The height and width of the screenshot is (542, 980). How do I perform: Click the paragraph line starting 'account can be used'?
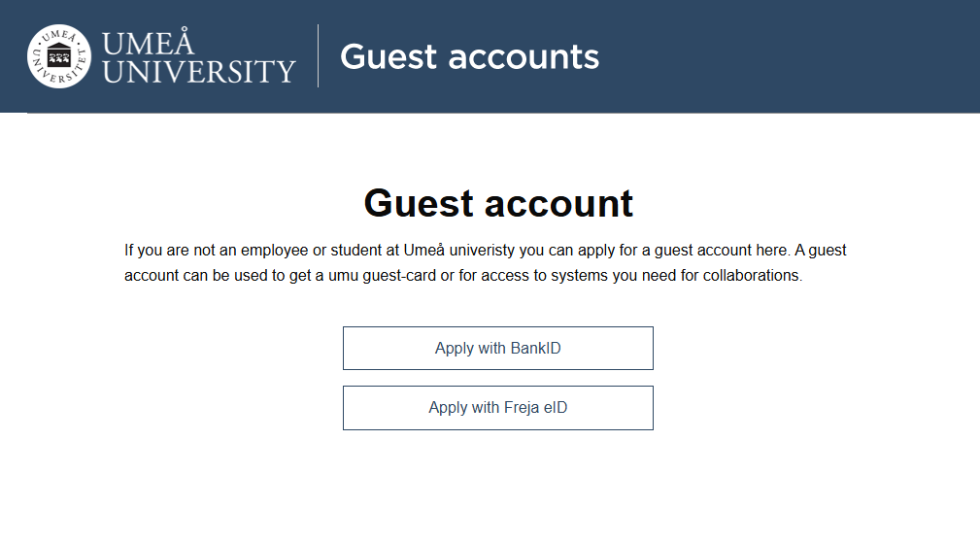pos(463,276)
